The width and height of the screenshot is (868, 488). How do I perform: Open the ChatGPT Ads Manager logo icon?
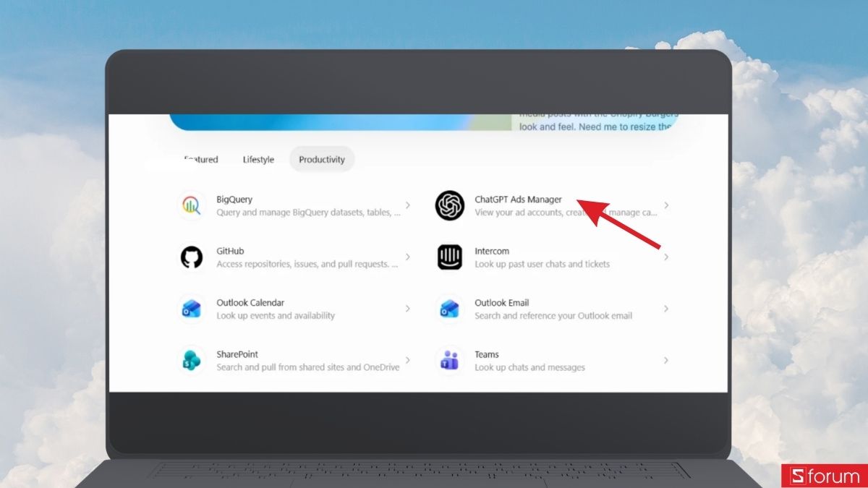click(449, 205)
